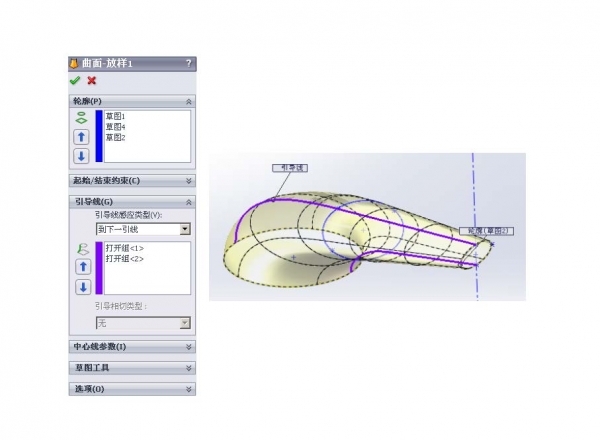Click the blue profile color bar
The width and height of the screenshot is (600, 440).
click(99, 136)
